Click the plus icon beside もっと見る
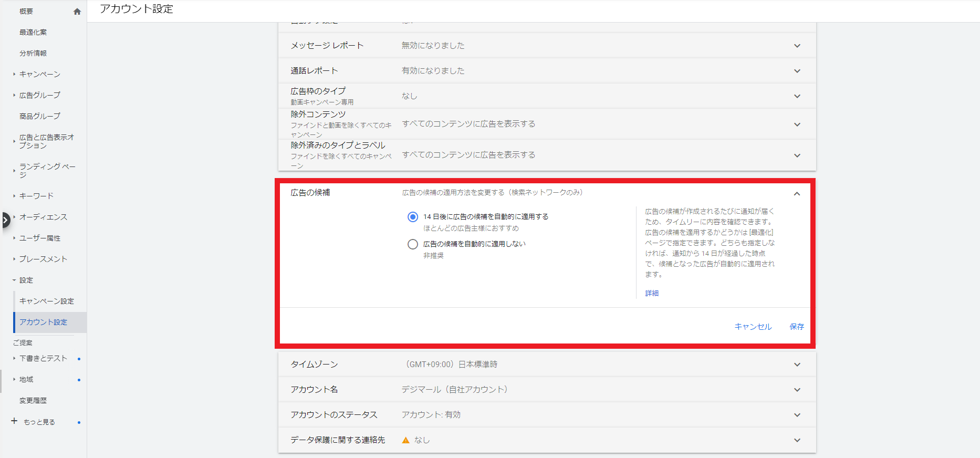 tap(14, 421)
